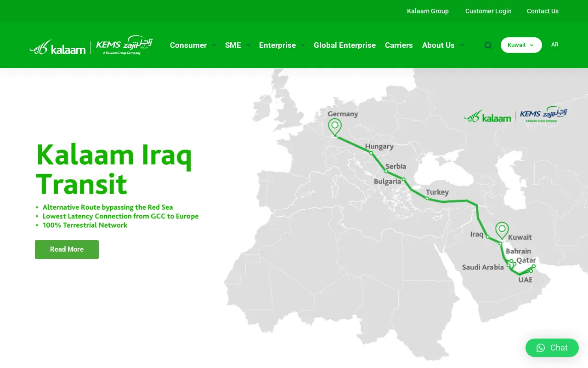Click 'Alternative Route bypassing the Red Sea' text

click(107, 207)
